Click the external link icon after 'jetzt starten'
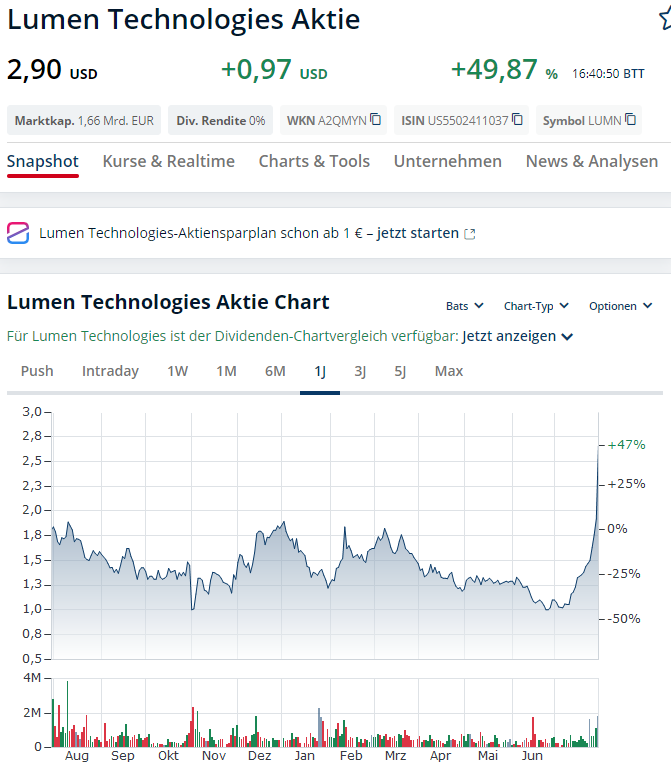Image resolution: width=671 pixels, height=771 pixels. point(470,234)
